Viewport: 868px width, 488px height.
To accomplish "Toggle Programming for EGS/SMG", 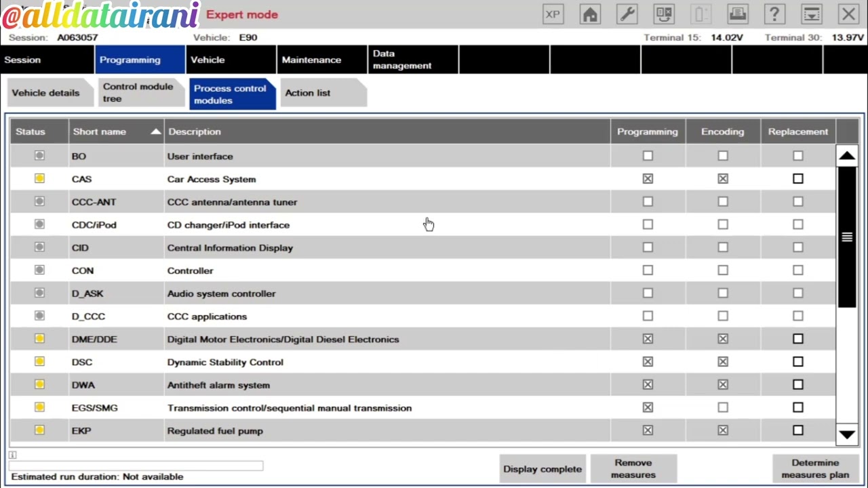I will click(648, 407).
